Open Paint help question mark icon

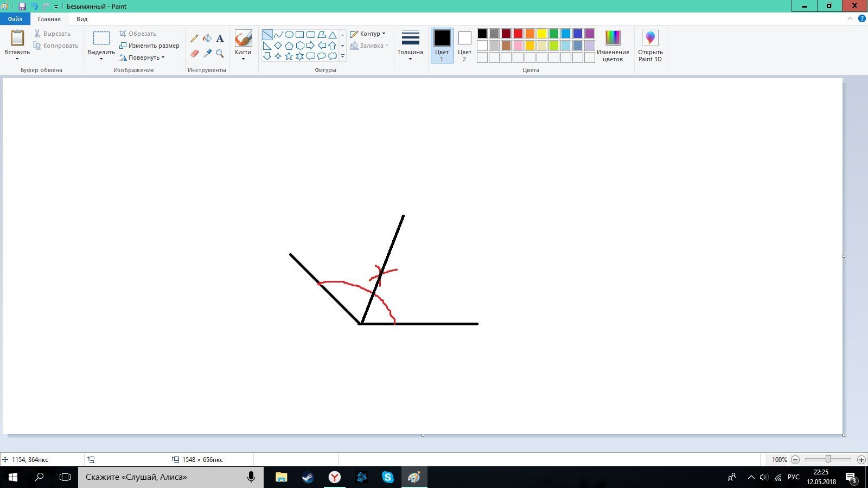(x=861, y=18)
